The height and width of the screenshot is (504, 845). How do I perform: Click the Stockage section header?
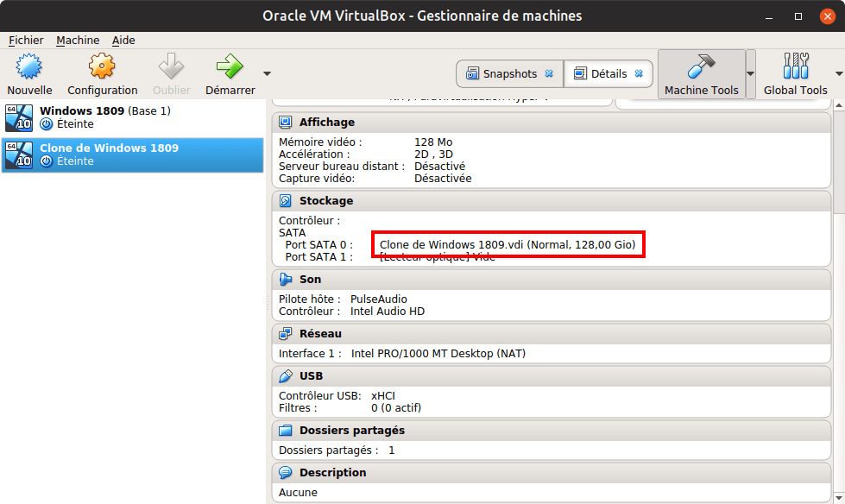pyautogui.click(x=552, y=201)
